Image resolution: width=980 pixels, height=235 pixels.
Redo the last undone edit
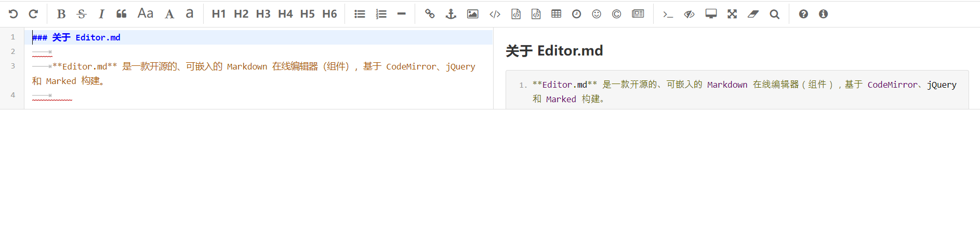coord(33,14)
